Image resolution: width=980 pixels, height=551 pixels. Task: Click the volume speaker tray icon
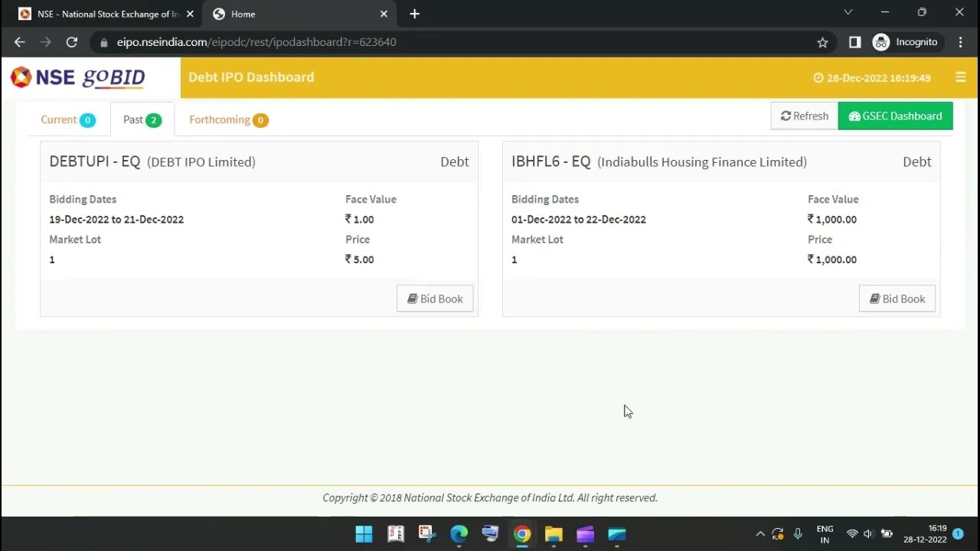868,533
